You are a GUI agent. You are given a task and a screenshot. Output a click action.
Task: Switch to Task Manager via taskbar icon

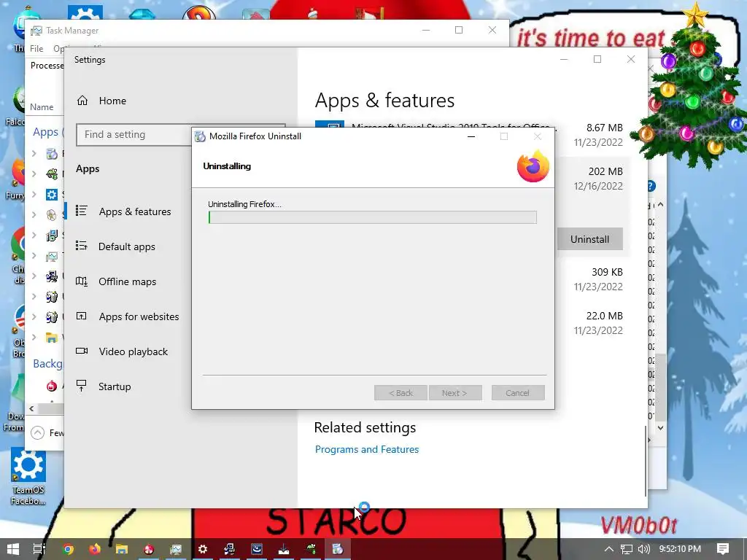(175, 549)
